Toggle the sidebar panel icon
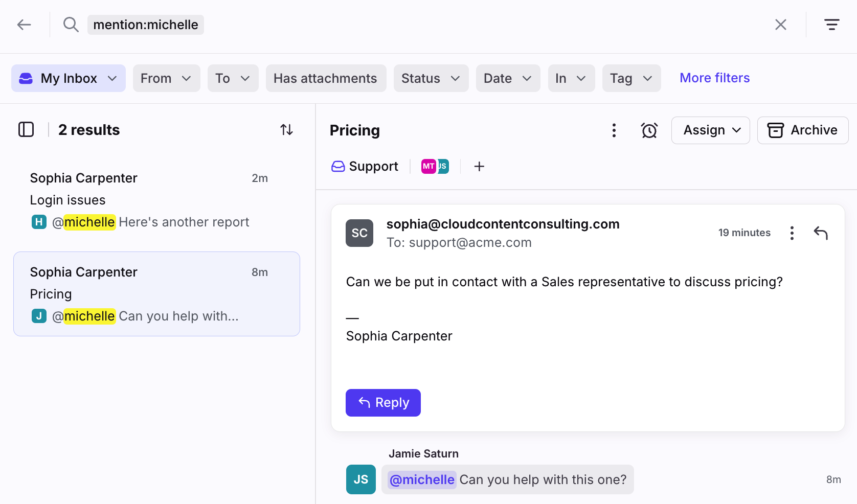 [x=26, y=130]
